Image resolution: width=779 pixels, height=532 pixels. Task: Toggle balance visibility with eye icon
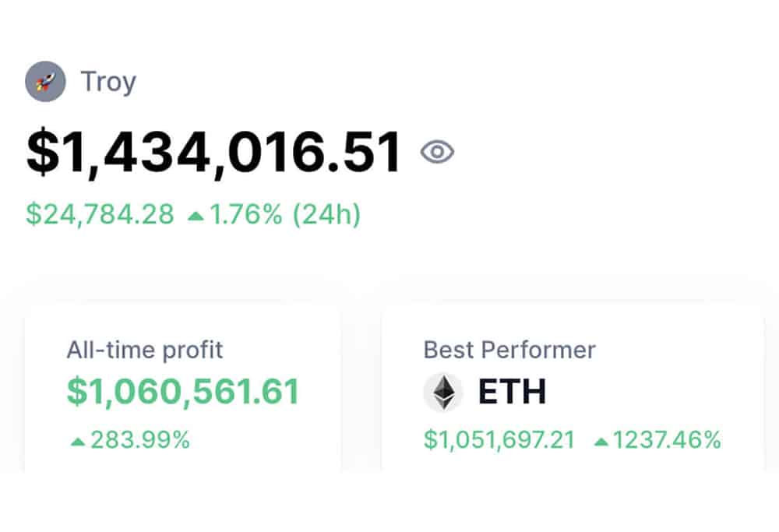tap(437, 152)
